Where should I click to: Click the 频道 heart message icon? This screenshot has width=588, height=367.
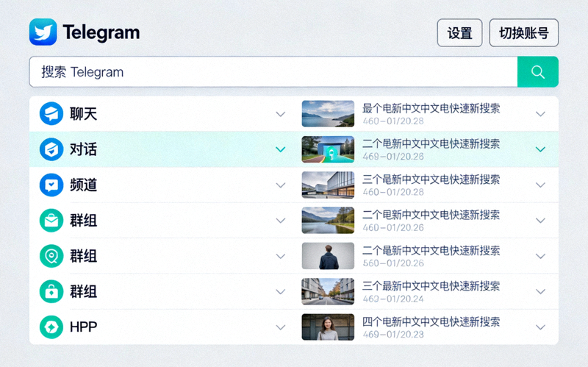pyautogui.click(x=51, y=185)
